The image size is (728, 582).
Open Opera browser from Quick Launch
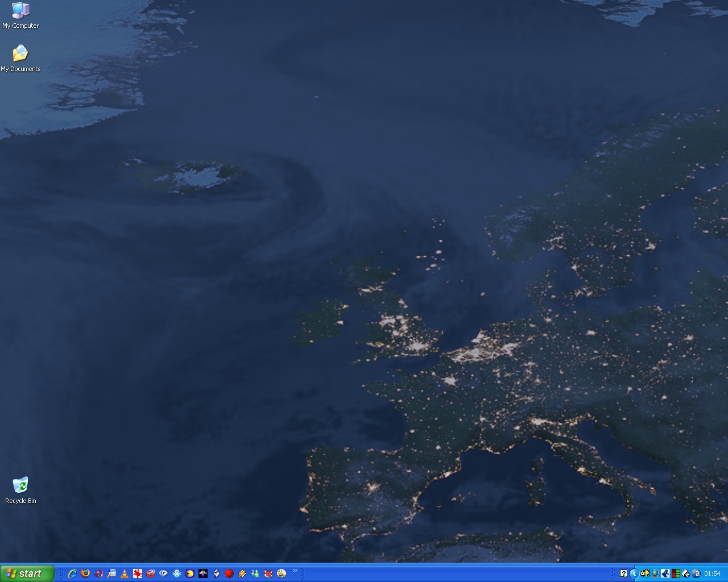(99, 573)
